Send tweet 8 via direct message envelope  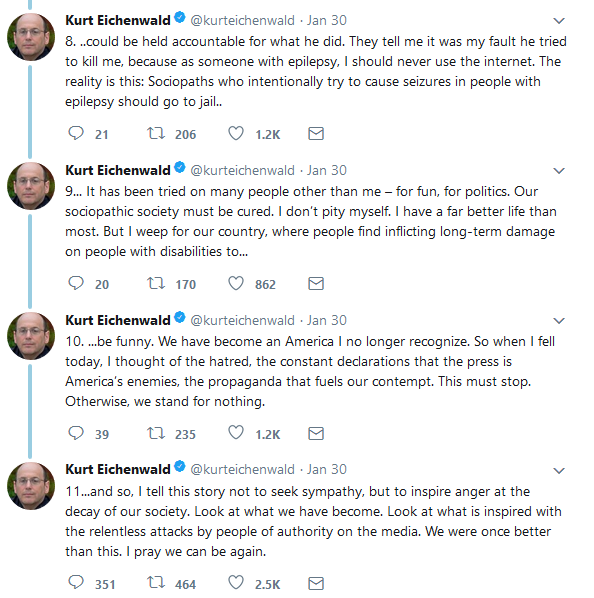(x=316, y=133)
